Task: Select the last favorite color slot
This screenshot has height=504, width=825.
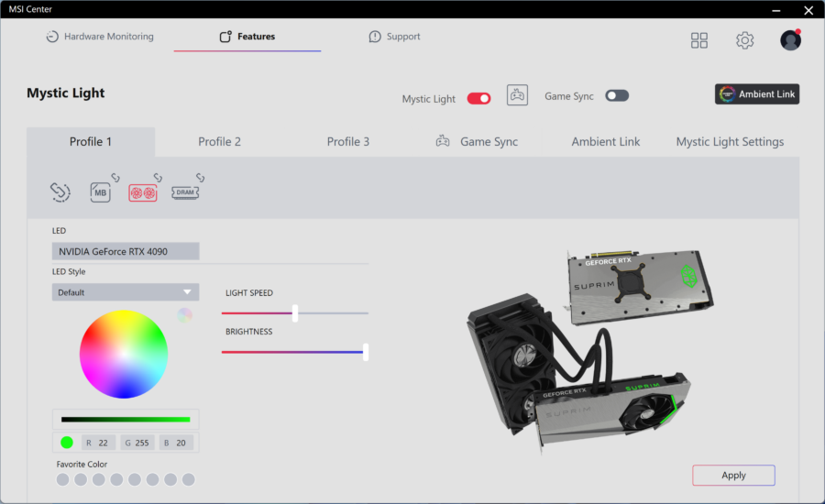Action: [188, 479]
